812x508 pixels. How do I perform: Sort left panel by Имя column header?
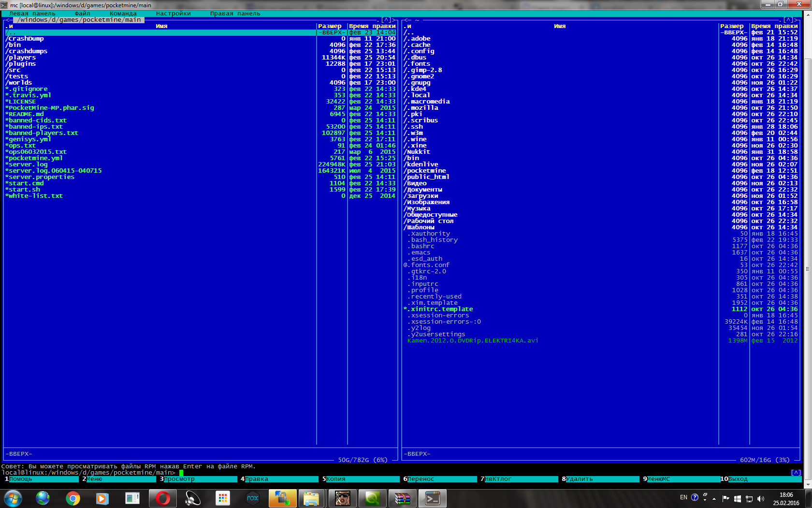[x=161, y=26]
